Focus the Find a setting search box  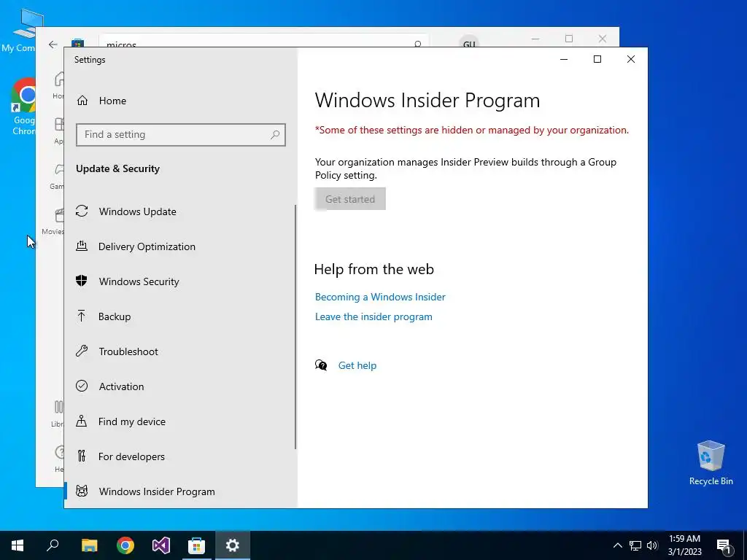181,135
